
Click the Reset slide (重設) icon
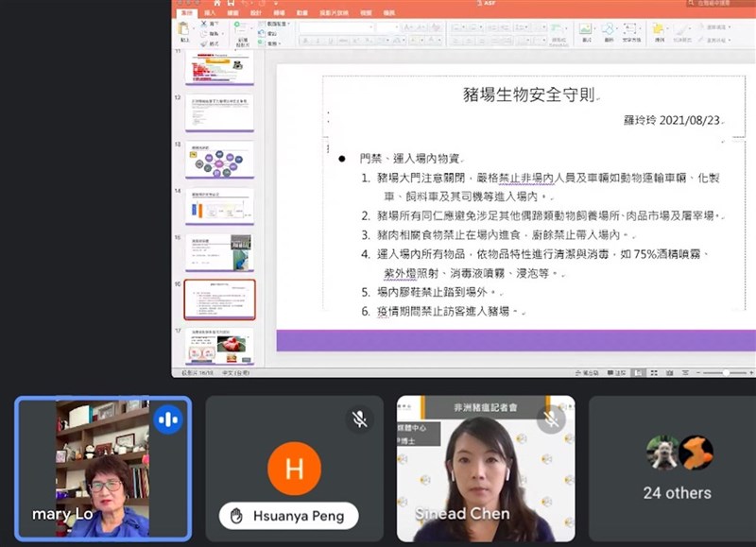click(262, 33)
